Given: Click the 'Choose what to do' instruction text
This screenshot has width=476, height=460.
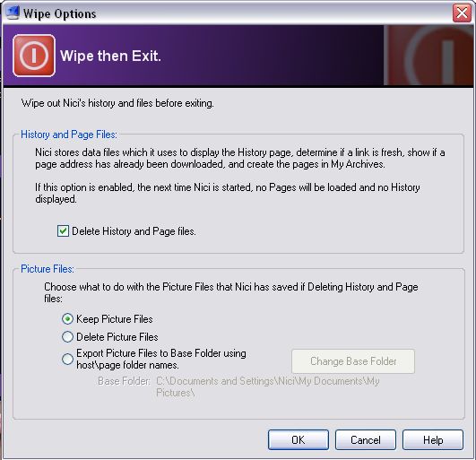Looking at the screenshot, I should pyautogui.click(x=231, y=292).
